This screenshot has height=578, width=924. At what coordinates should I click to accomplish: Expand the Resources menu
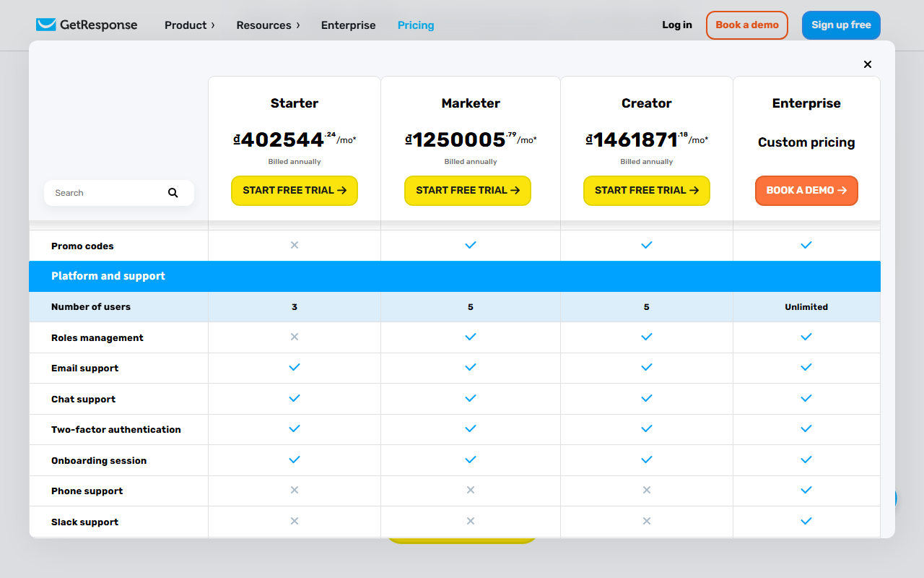click(x=268, y=25)
